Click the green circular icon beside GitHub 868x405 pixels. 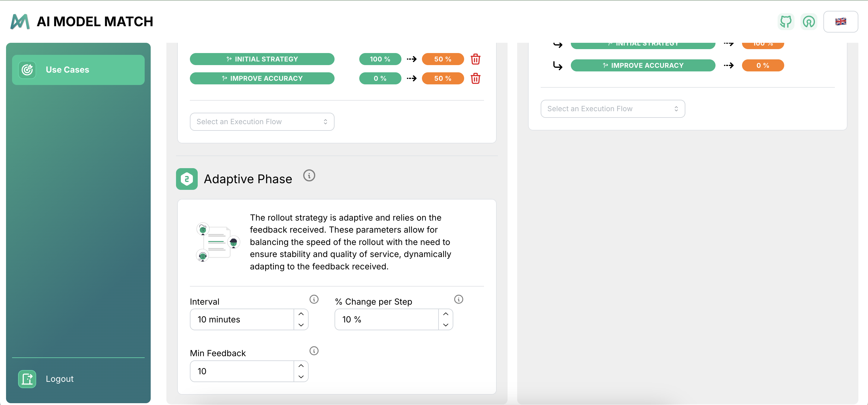pyautogui.click(x=809, y=22)
